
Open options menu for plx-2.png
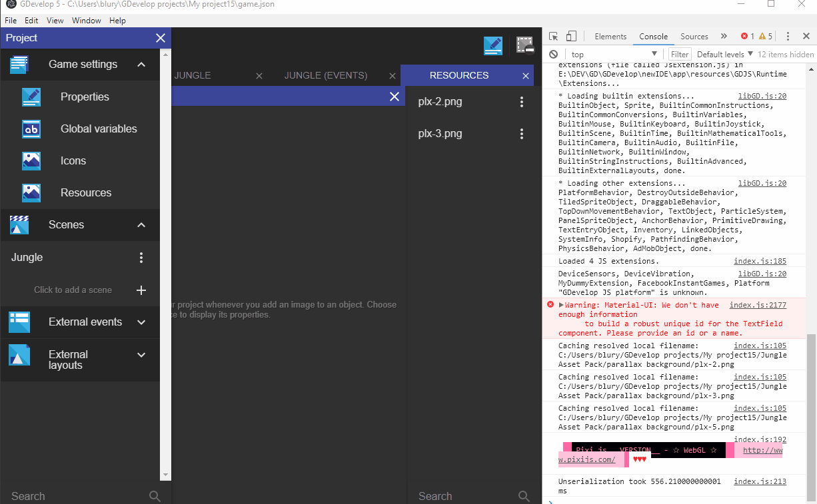522,101
